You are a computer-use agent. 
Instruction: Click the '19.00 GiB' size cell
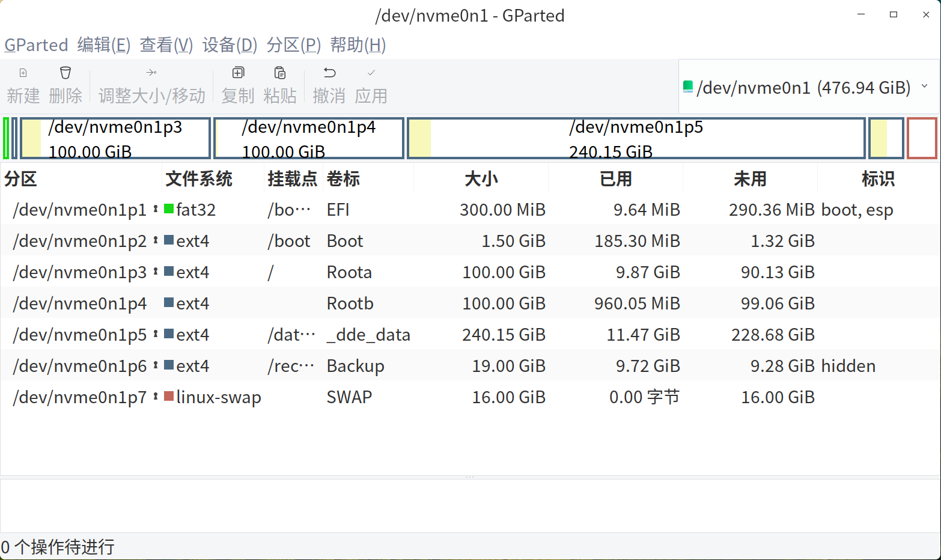[x=508, y=366]
